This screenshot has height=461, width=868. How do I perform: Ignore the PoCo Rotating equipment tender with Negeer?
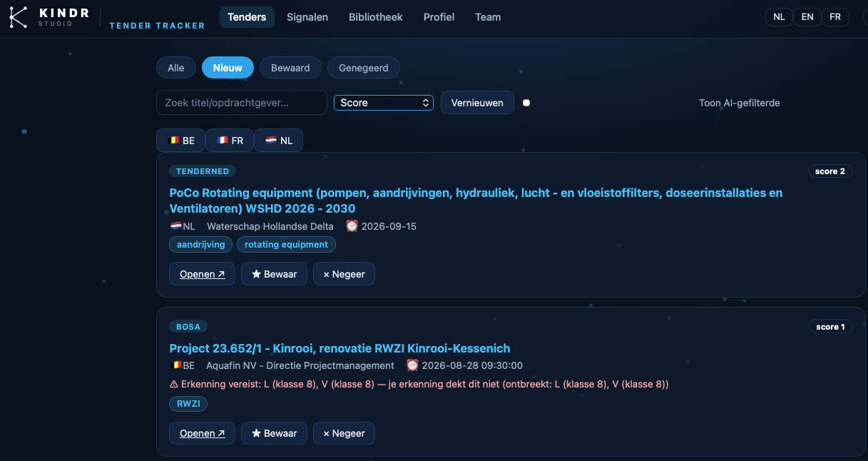(x=344, y=274)
